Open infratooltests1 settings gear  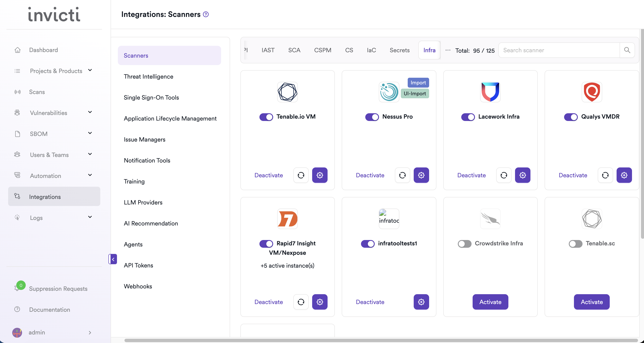421,302
